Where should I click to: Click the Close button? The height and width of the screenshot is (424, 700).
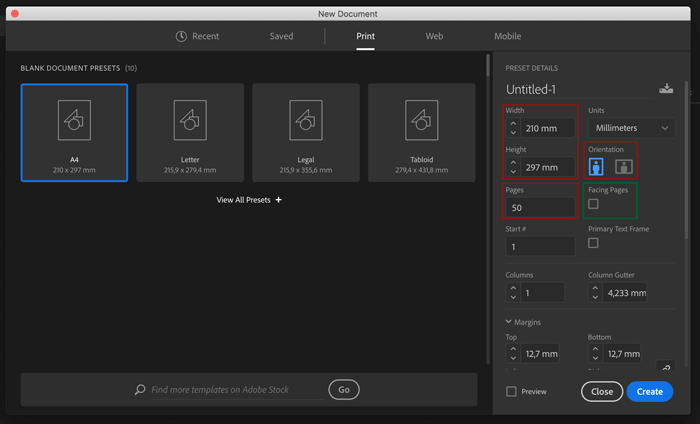pos(602,391)
